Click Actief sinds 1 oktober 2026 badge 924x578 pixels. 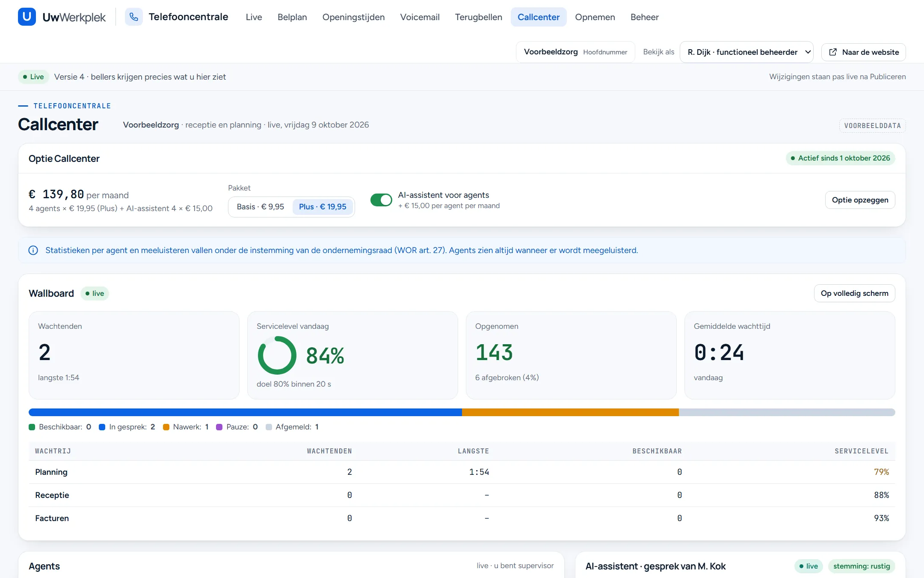pos(840,158)
